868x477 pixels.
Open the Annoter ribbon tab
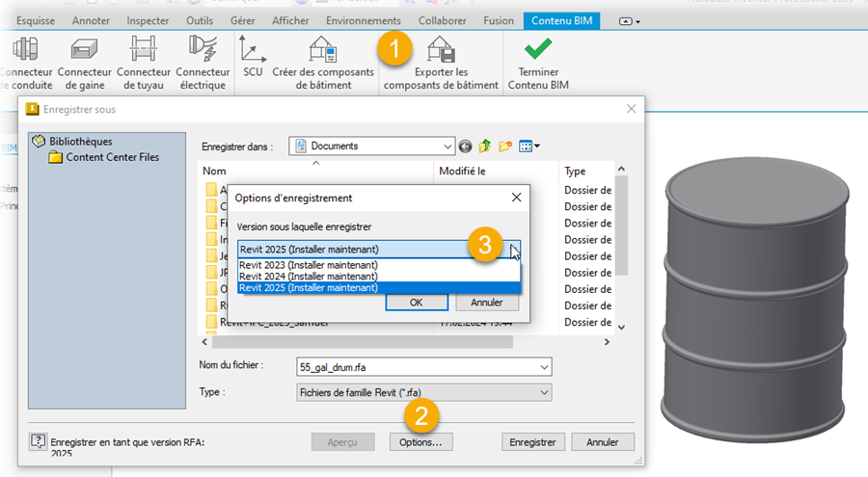point(91,21)
